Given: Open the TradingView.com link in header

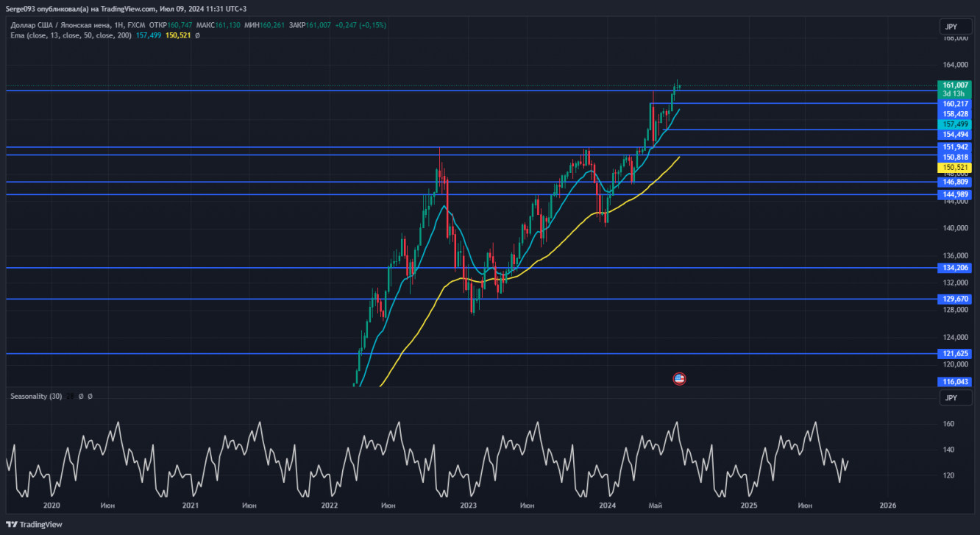Looking at the screenshot, I should [128, 8].
